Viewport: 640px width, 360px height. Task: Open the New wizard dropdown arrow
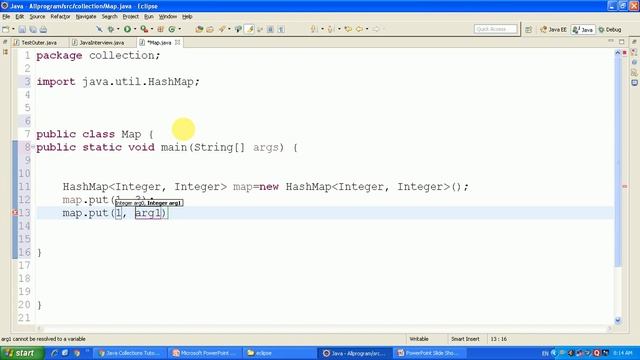[13, 29]
